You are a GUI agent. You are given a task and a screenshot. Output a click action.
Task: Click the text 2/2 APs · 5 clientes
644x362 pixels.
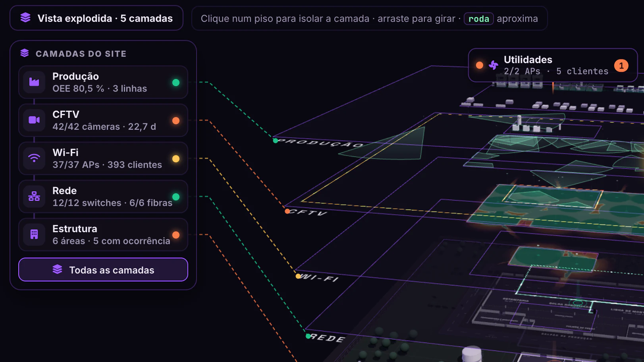556,71
